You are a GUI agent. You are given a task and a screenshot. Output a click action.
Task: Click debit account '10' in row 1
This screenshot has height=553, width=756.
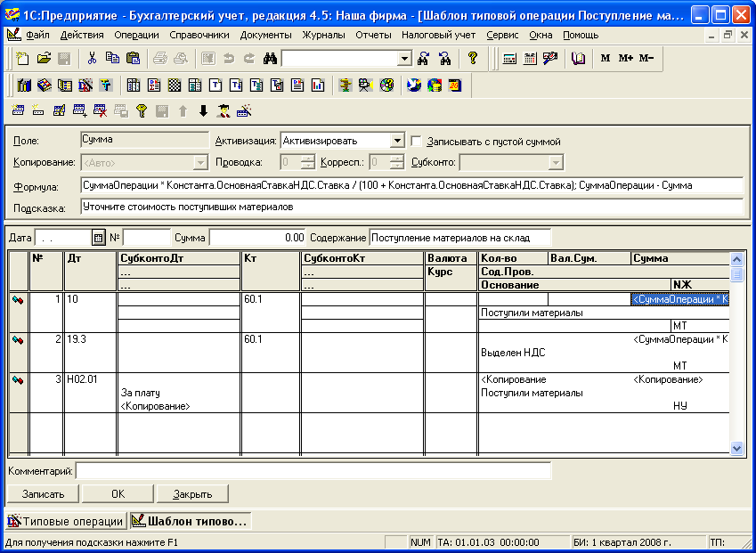[91, 312]
